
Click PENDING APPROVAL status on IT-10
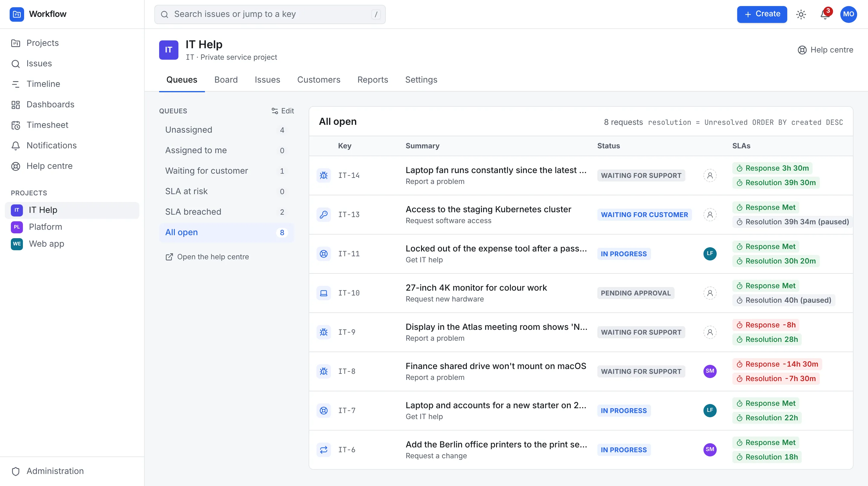tap(636, 293)
